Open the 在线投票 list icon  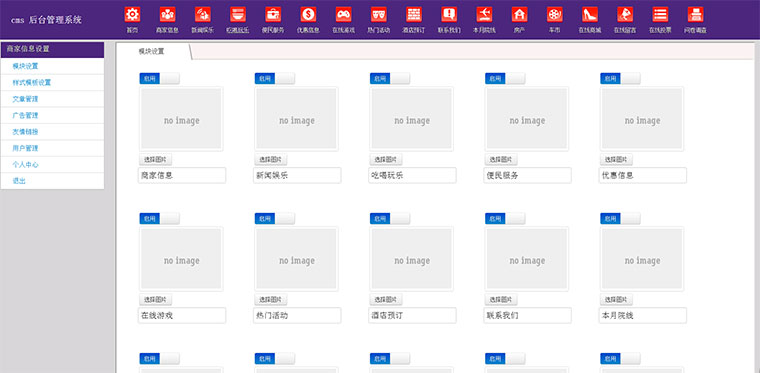pyautogui.click(x=660, y=15)
